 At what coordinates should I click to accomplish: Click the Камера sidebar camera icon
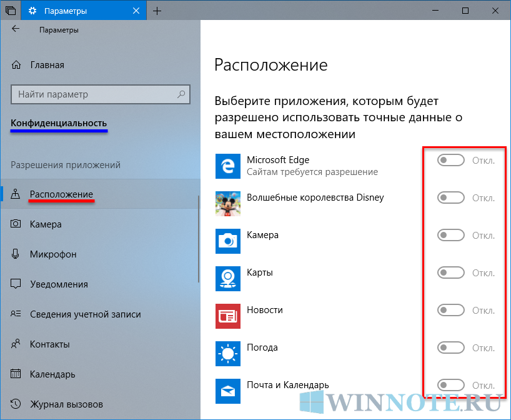coord(16,224)
